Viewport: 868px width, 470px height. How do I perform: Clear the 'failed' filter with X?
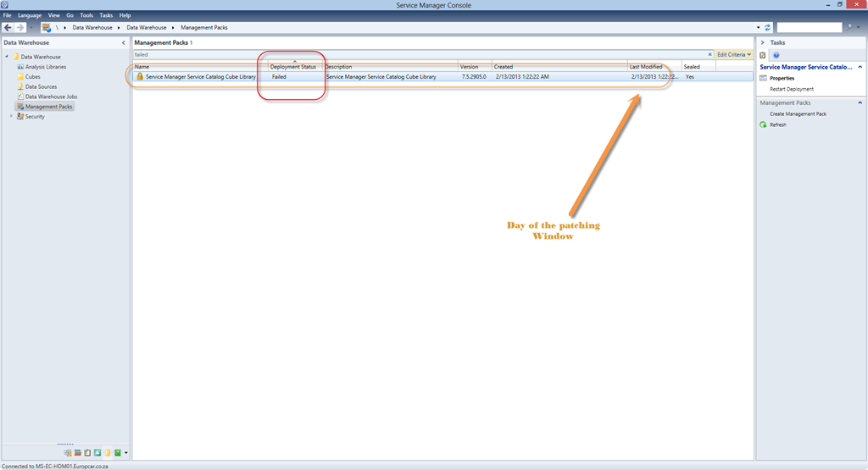(710, 54)
